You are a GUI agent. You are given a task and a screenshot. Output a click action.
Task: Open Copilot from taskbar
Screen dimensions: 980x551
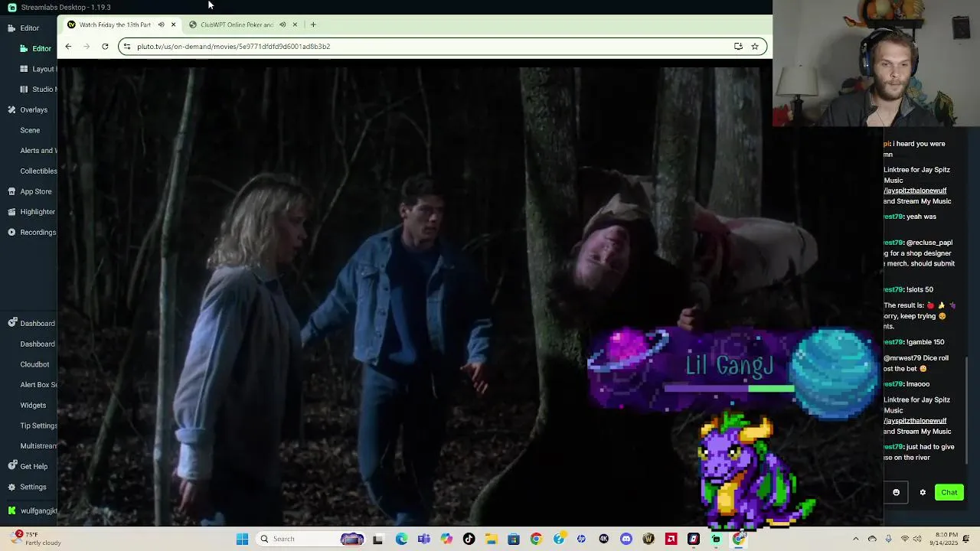[446, 539]
